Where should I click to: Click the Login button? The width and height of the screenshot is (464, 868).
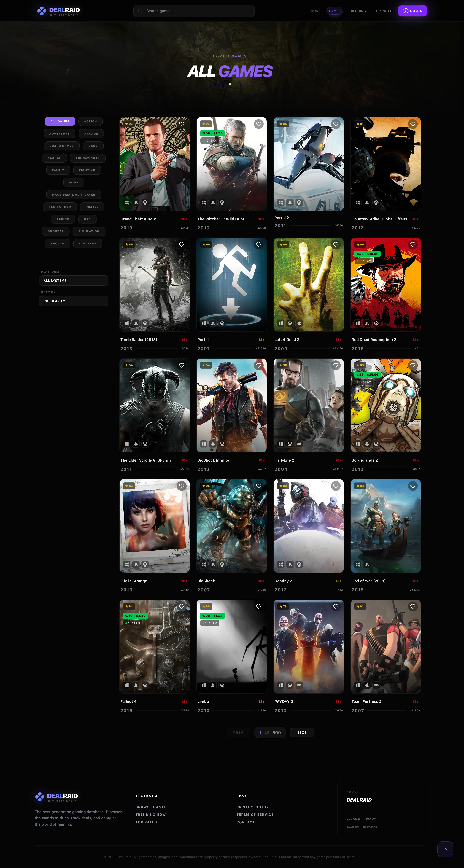tap(412, 11)
